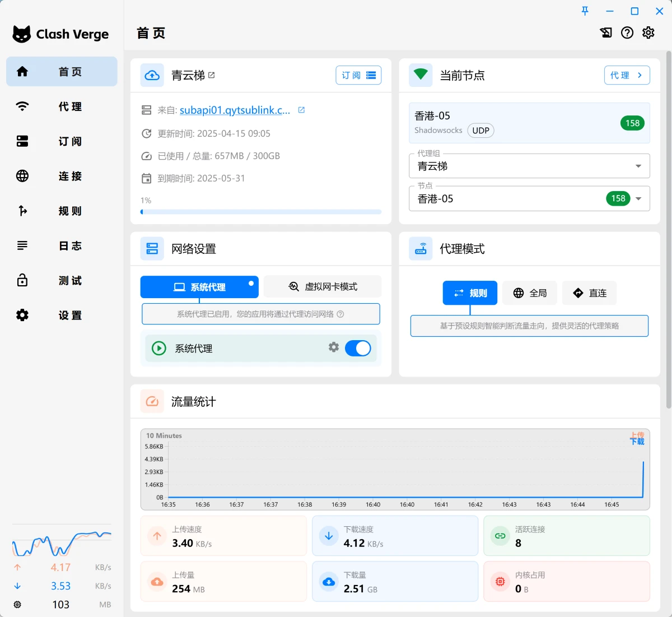Click the vertical page scrollbar
This screenshot has width=672, height=617.
(669, 230)
